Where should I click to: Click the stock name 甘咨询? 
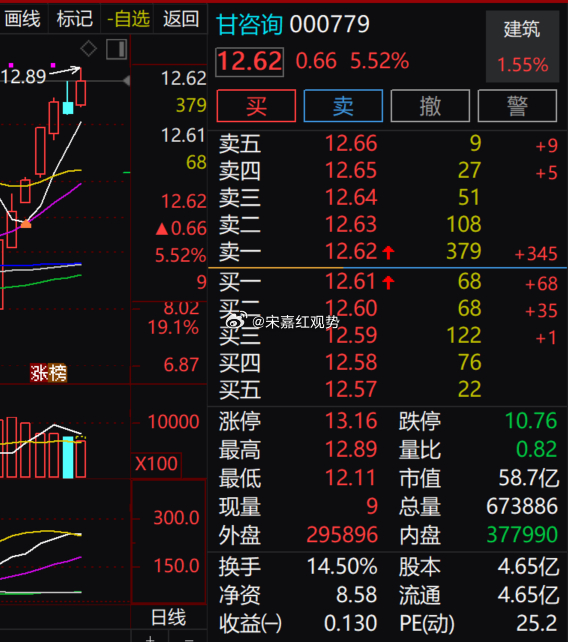pyautogui.click(x=249, y=24)
